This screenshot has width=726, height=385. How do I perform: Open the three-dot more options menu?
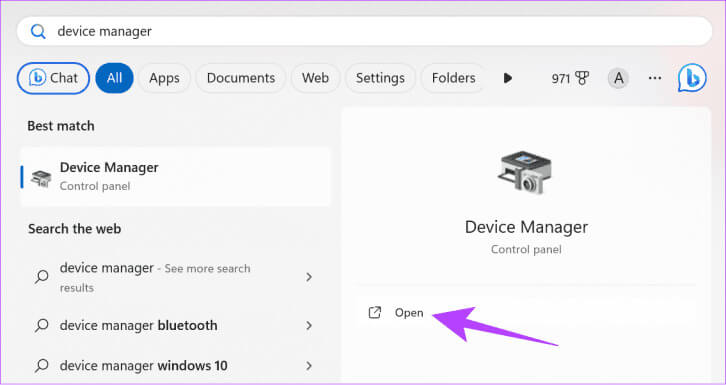click(655, 78)
